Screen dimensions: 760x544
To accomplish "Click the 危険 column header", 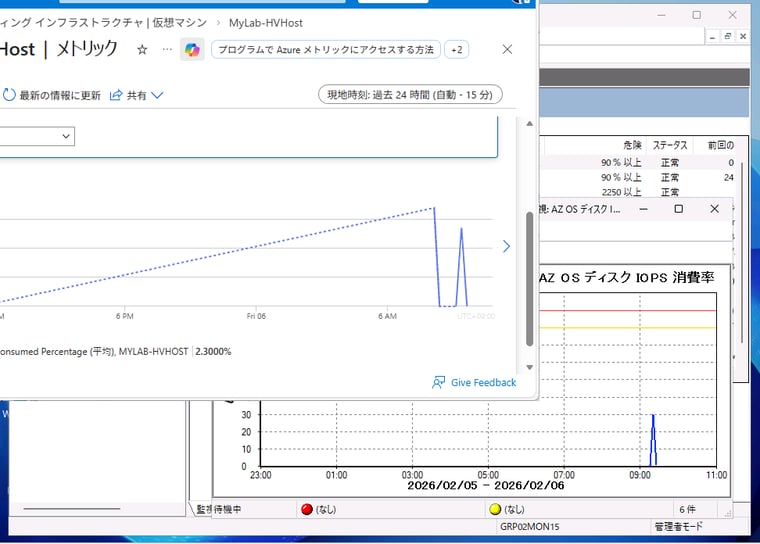I will point(632,145).
